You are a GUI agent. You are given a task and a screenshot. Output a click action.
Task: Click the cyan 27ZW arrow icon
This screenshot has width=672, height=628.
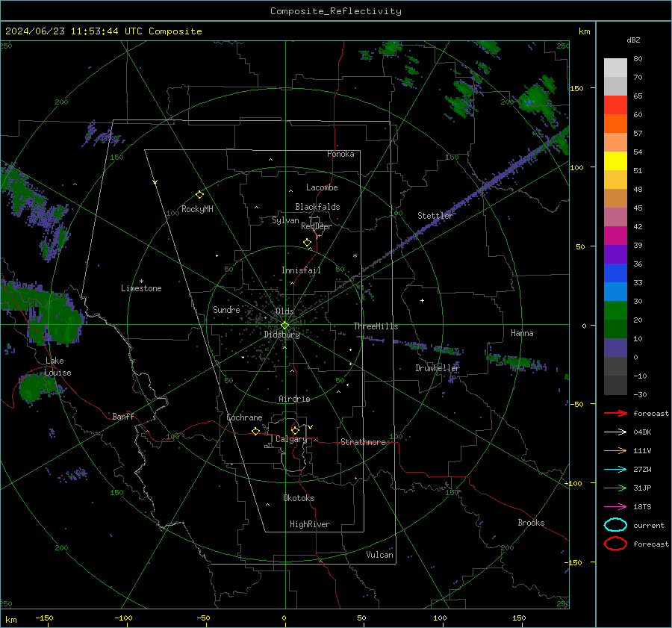(615, 470)
